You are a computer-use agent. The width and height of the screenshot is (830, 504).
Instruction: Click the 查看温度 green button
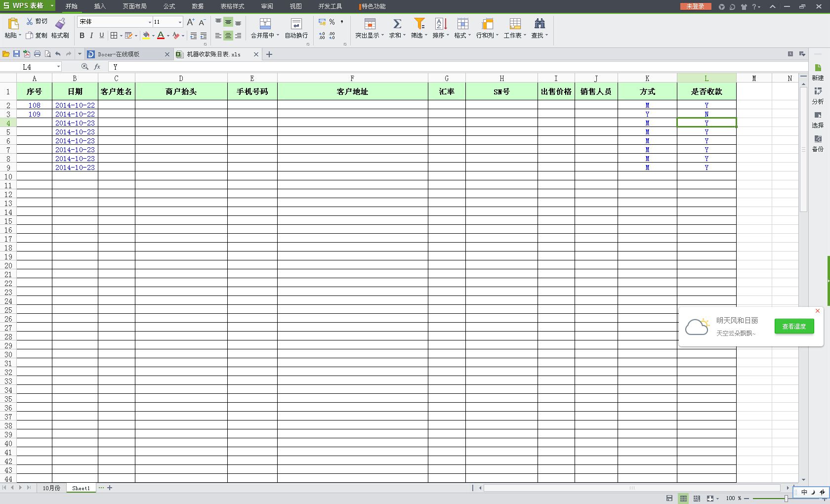(x=794, y=326)
